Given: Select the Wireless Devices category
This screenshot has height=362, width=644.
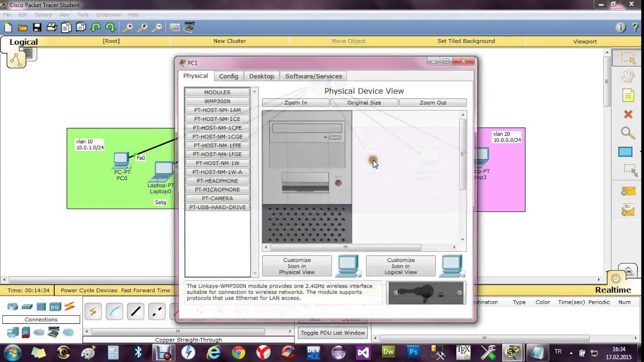Looking at the screenshot, I should pos(55,307).
